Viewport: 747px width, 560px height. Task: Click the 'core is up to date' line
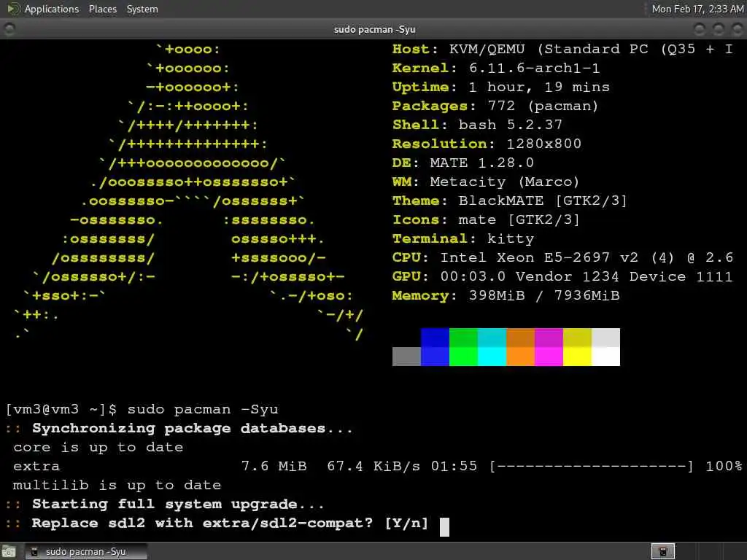click(x=98, y=447)
